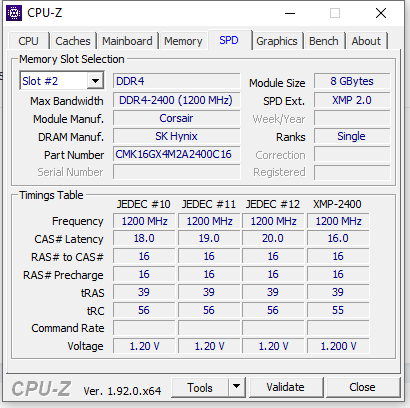This screenshot has width=410, height=408.
Task: Go to the Mainboard tab
Action: pyautogui.click(x=127, y=41)
